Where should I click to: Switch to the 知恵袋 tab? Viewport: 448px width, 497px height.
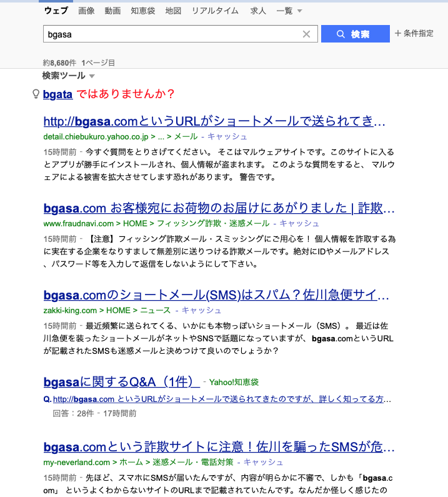tap(143, 11)
